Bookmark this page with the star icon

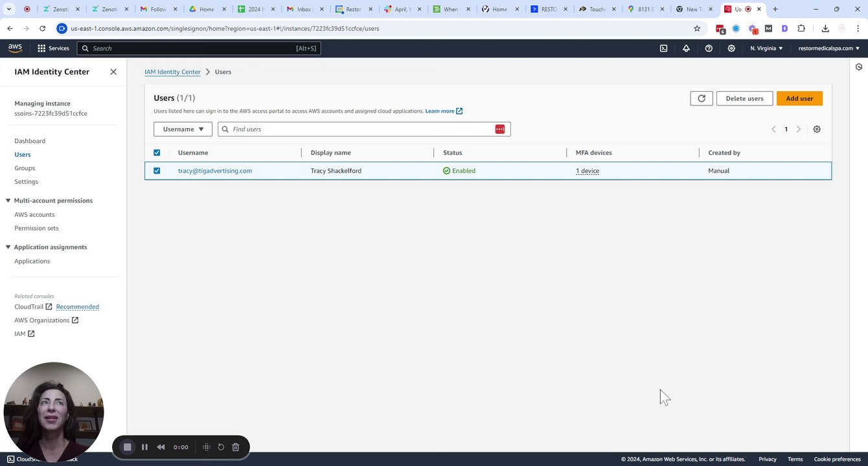[697, 28]
